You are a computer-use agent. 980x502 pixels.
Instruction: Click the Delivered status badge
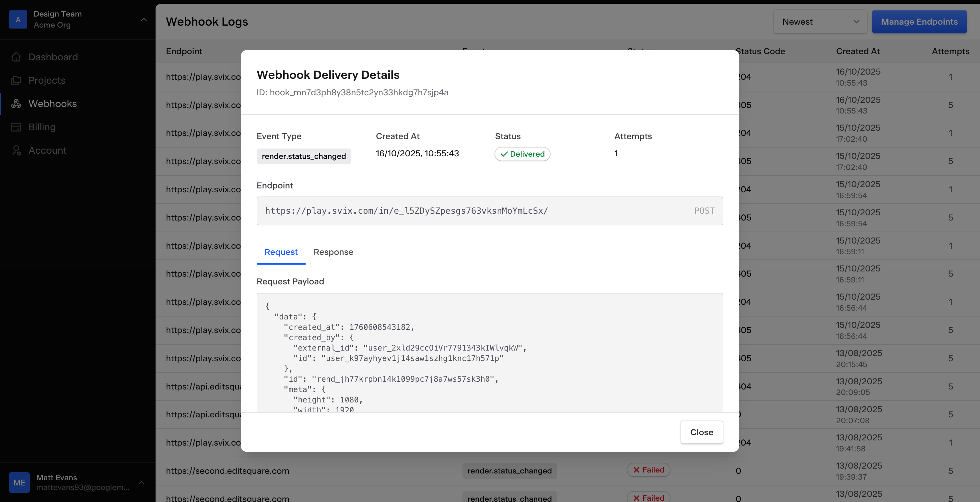[522, 154]
